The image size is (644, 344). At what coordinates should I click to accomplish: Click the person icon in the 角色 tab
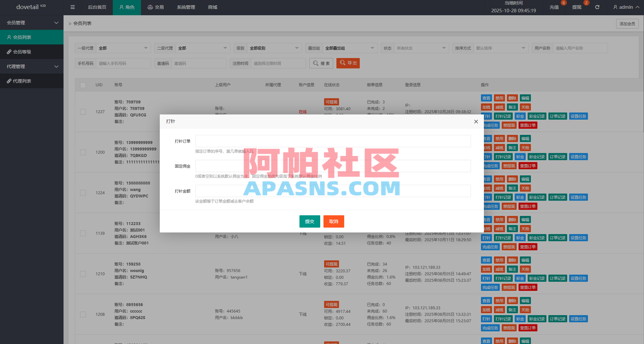coord(122,7)
